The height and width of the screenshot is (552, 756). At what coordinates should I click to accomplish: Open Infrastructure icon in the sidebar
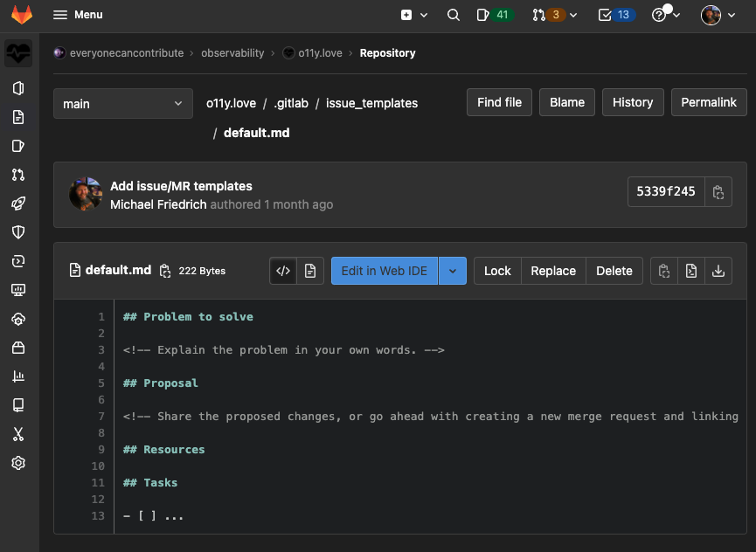[x=18, y=319]
